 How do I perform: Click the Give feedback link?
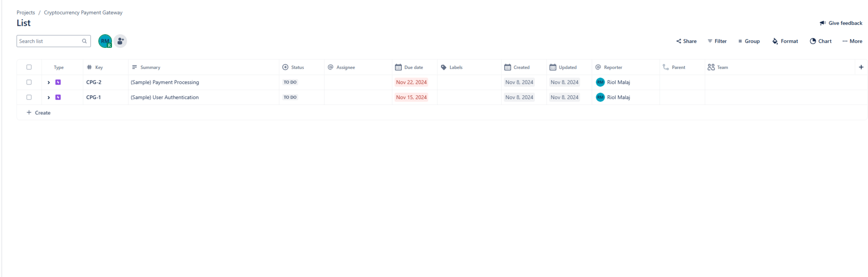(x=841, y=23)
